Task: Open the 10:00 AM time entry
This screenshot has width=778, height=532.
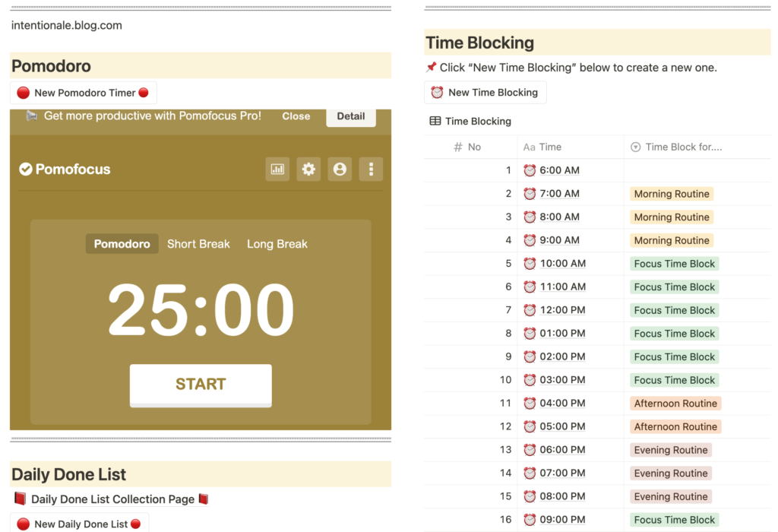Action: pos(563,264)
